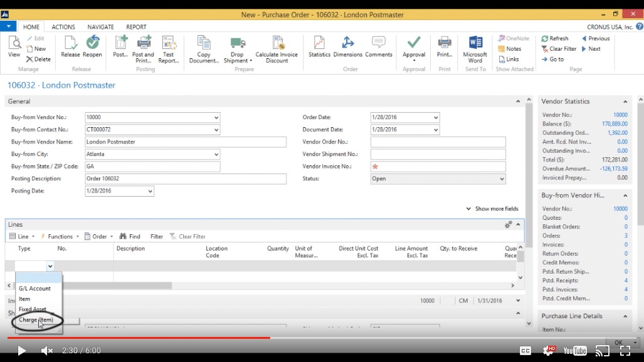Toggle fullscreen video mode
Image resolution: width=644 pixels, height=362 pixels.
625,351
